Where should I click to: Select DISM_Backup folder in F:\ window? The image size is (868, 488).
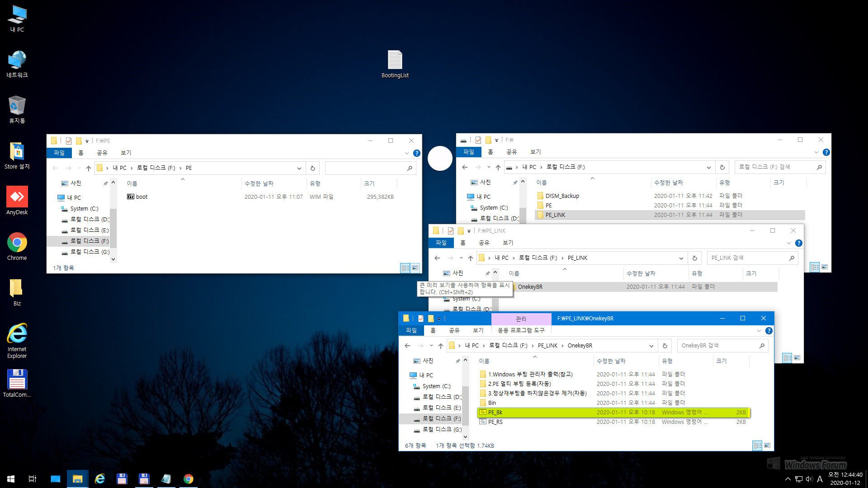(x=670, y=196)
